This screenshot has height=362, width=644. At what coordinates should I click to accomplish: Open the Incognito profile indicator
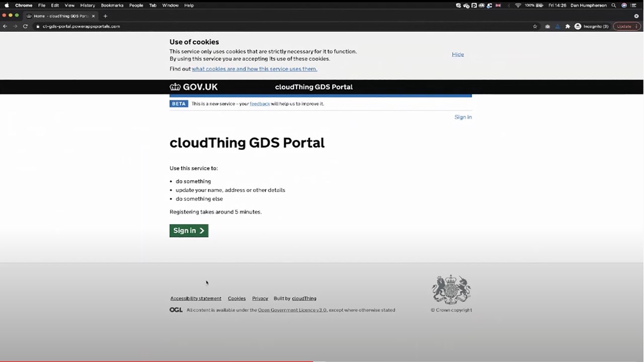pos(592,26)
